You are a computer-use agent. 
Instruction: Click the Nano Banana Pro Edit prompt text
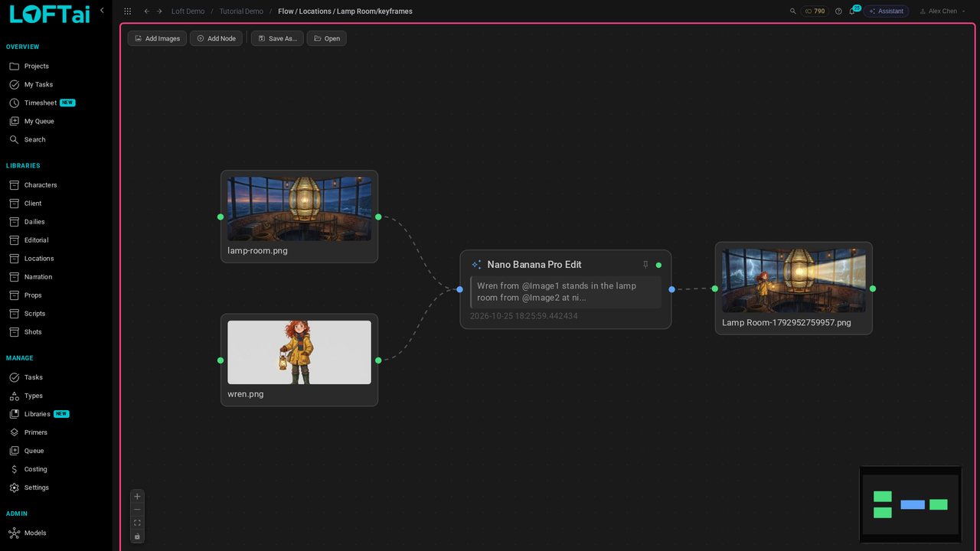pos(566,292)
